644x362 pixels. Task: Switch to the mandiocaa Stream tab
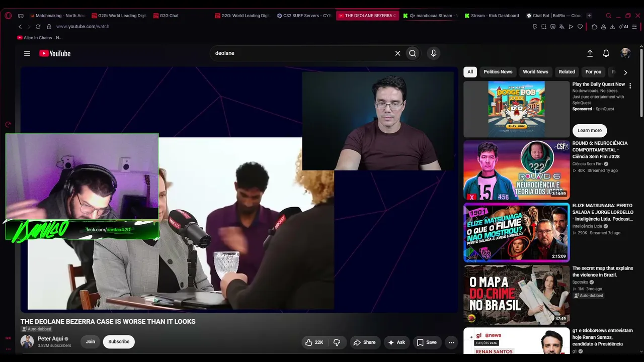pos(431,16)
